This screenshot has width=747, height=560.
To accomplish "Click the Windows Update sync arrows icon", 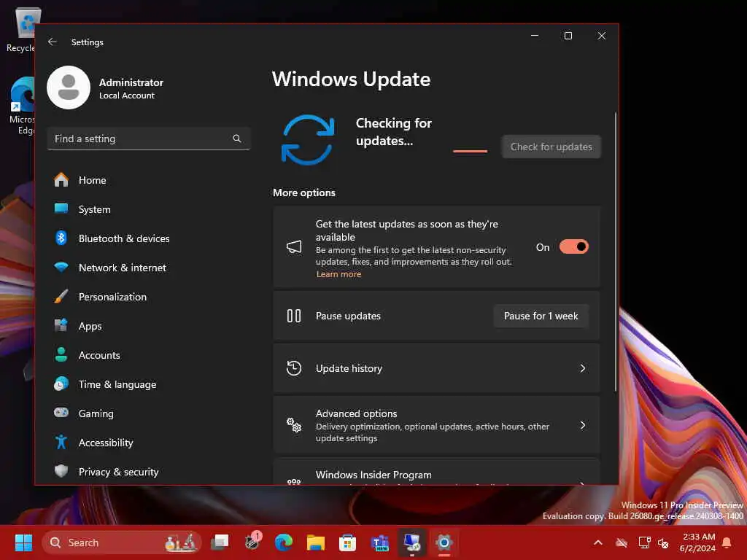I will [308, 139].
